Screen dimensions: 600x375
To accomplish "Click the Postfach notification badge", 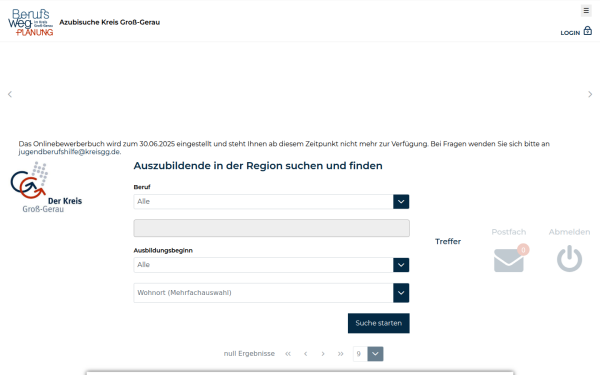I will pos(523,250).
